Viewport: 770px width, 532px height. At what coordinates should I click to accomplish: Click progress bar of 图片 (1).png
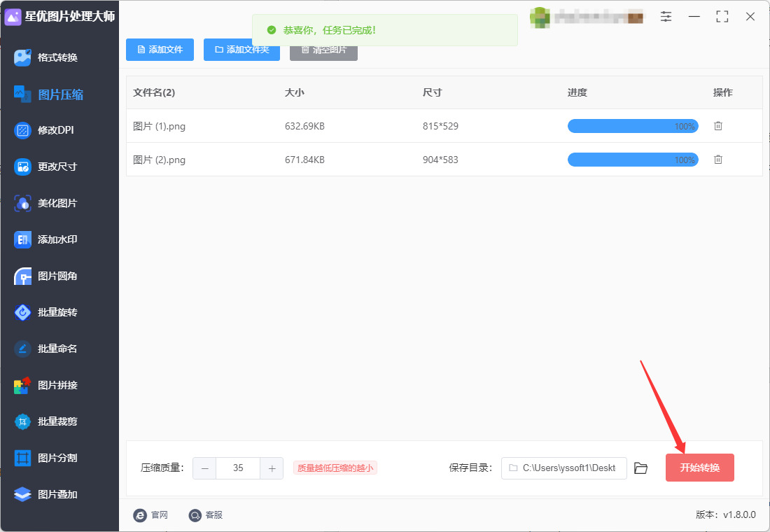pyautogui.click(x=633, y=126)
